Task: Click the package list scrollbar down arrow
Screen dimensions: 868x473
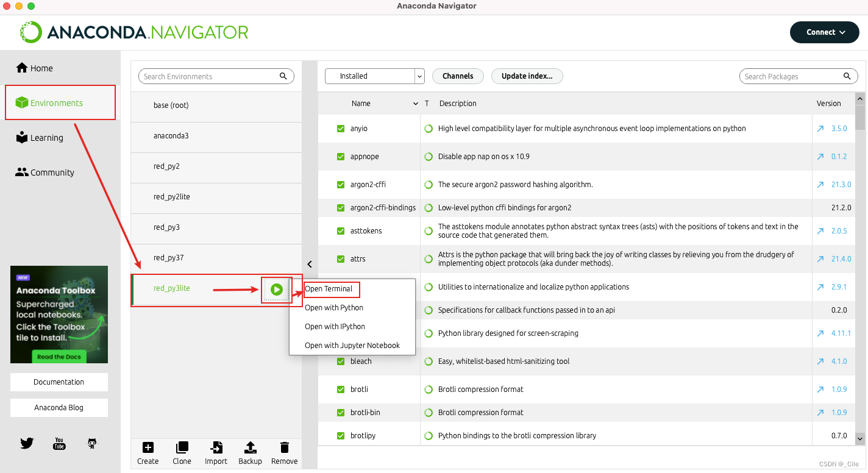Action: (x=860, y=438)
